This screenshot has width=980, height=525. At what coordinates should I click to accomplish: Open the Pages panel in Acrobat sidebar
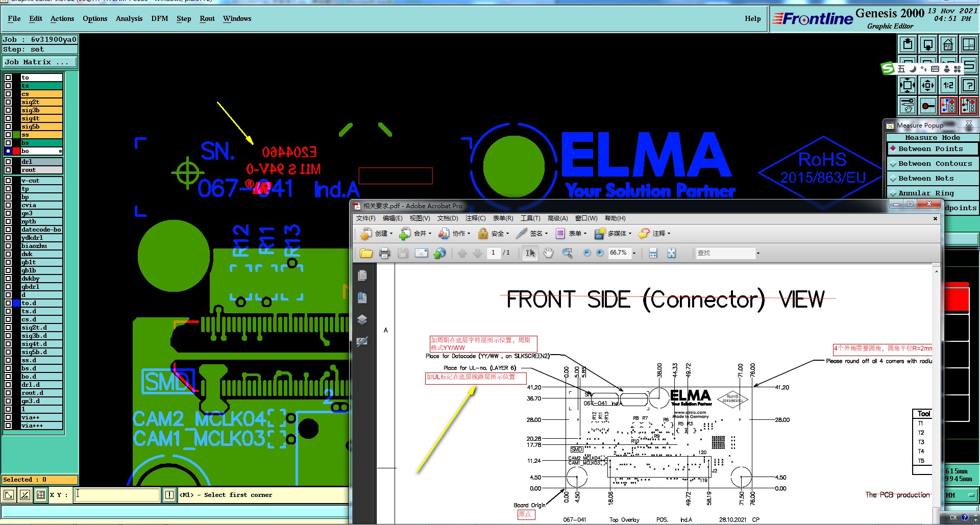click(362, 276)
